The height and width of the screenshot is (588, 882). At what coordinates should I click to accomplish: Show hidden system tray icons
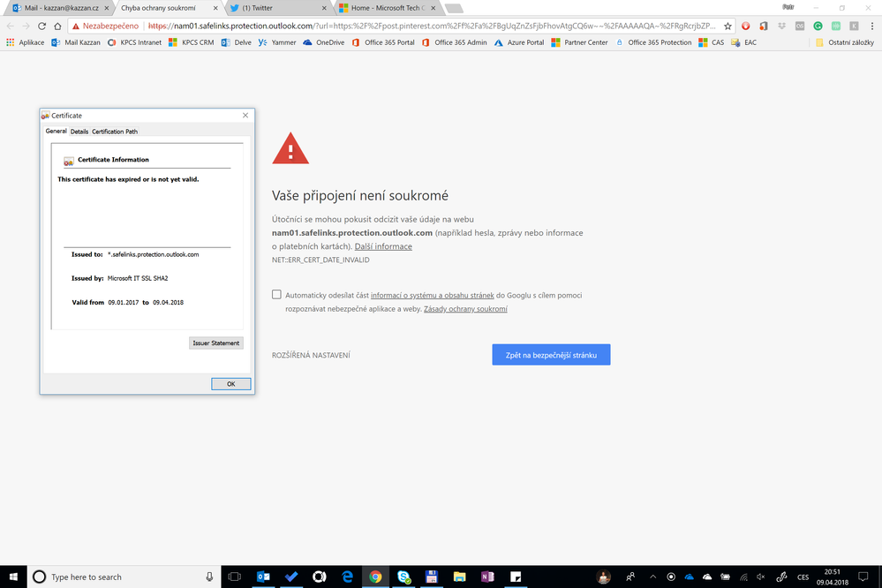(652, 577)
